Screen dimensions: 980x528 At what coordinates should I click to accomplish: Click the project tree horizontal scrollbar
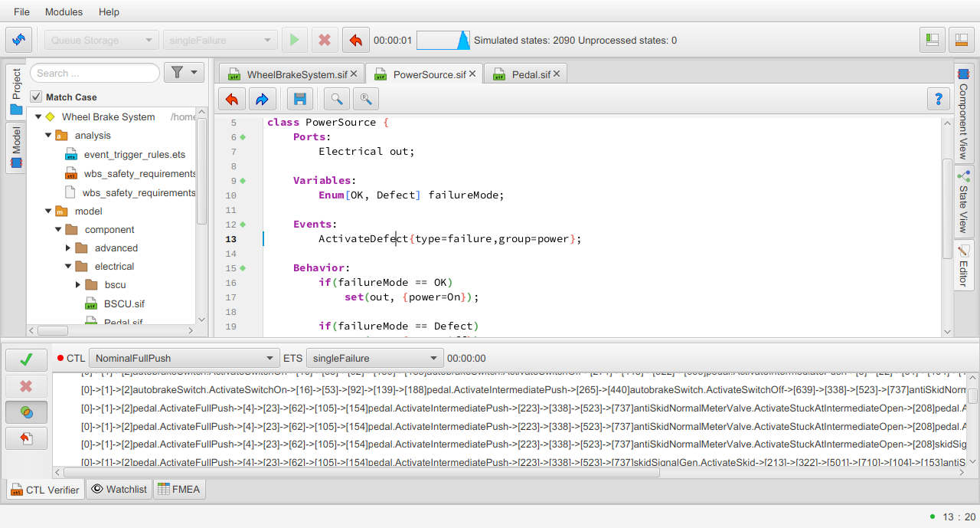click(54, 331)
